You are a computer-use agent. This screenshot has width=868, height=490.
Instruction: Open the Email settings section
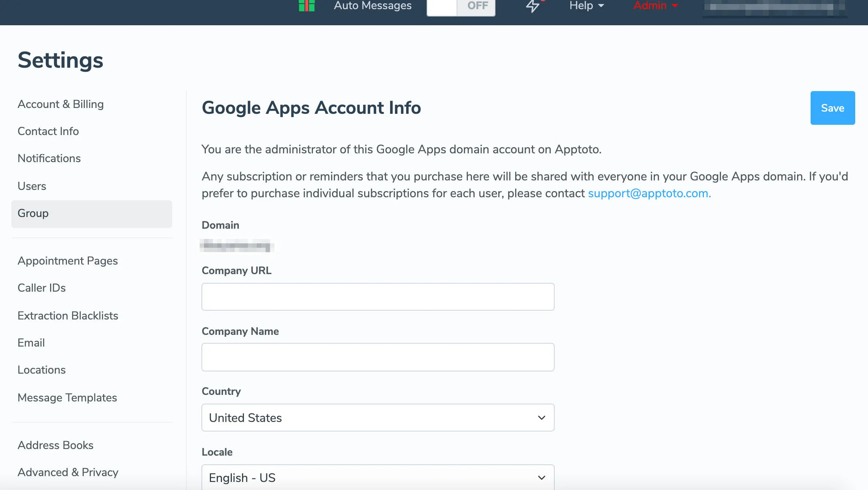[x=31, y=343]
